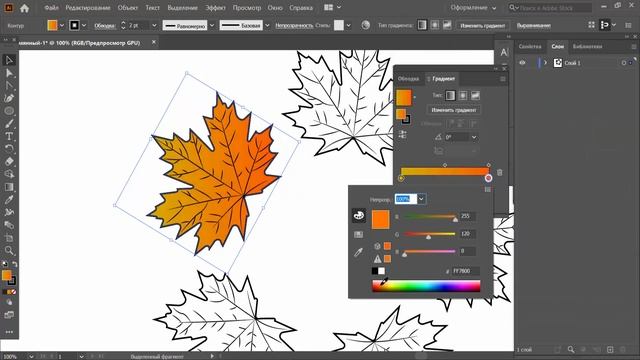Select freeform gradient type in control bar
This screenshot has width=640, height=360.
click(447, 25)
